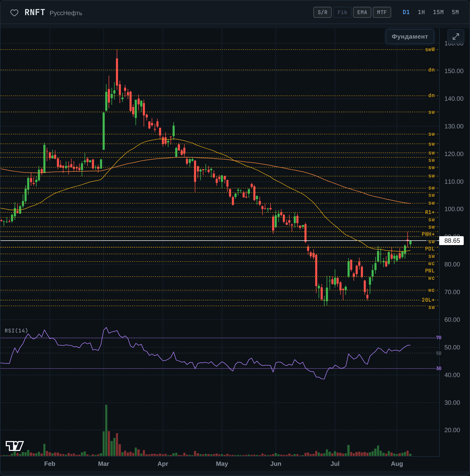The width and height of the screenshot is (470, 476).
Task: Open the Фундамент panel
Action: (x=410, y=37)
